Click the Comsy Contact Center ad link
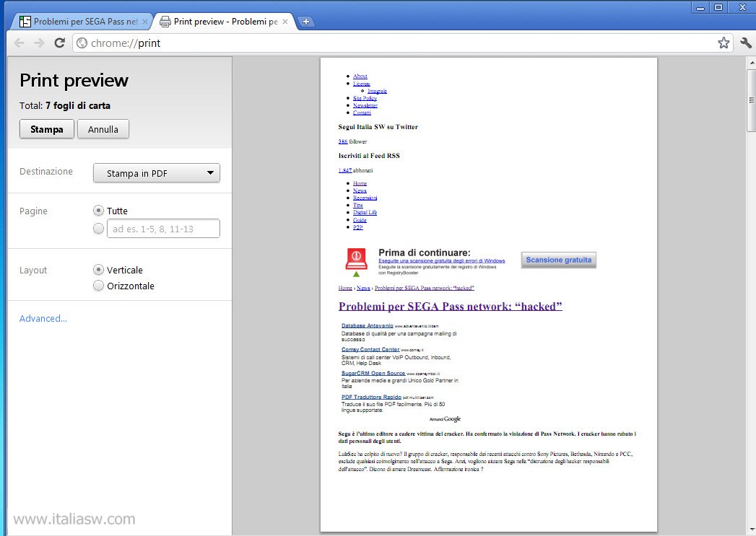The height and width of the screenshot is (536, 756). click(x=370, y=349)
